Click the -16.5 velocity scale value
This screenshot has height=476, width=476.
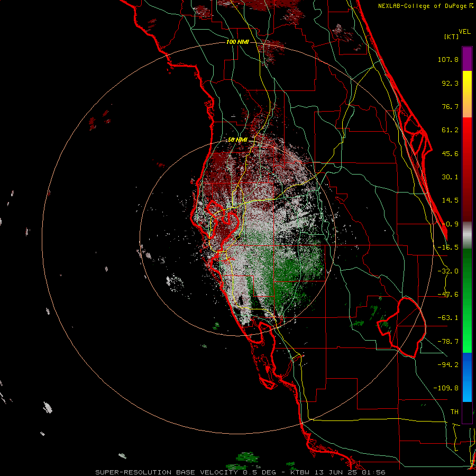[448, 248]
